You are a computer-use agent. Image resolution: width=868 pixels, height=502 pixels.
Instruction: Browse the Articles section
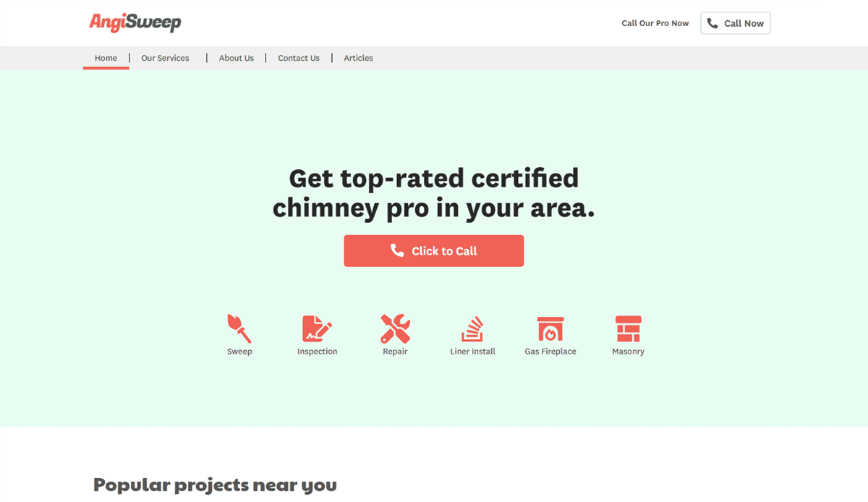[x=358, y=58]
